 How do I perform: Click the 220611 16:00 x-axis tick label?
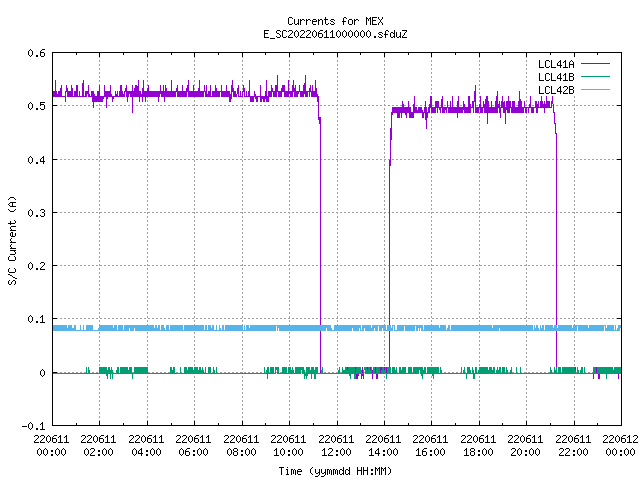[x=430, y=446]
